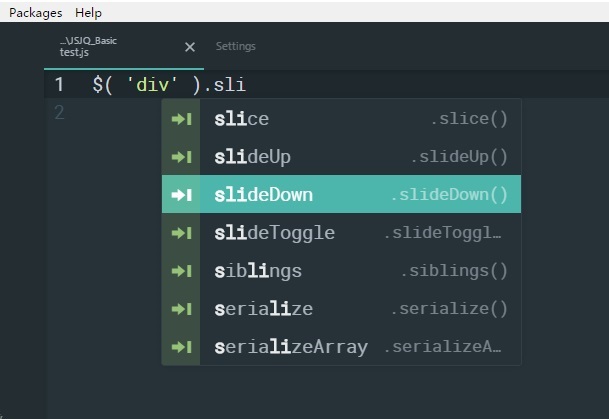609x419 pixels.
Task: Open the Help menu
Action: click(89, 13)
